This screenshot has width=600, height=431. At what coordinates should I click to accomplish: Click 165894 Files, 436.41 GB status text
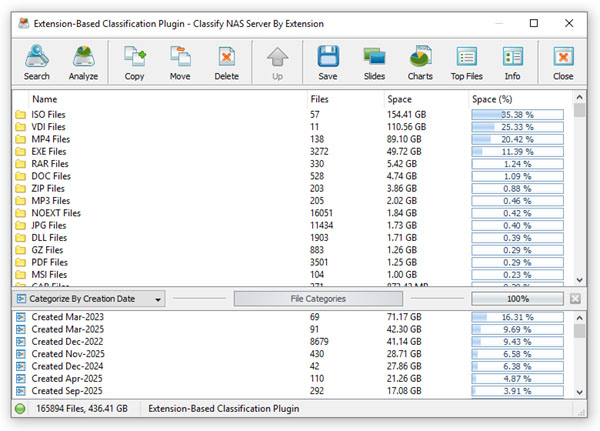[82, 409]
